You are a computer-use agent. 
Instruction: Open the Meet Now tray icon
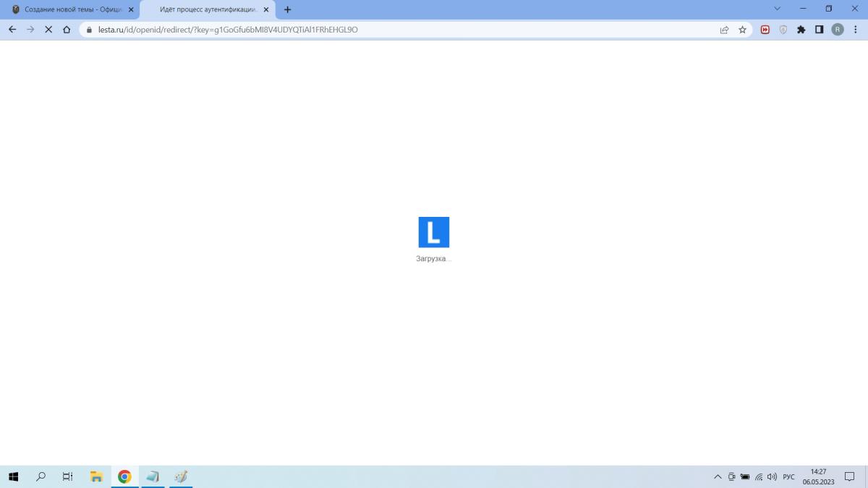point(731,477)
